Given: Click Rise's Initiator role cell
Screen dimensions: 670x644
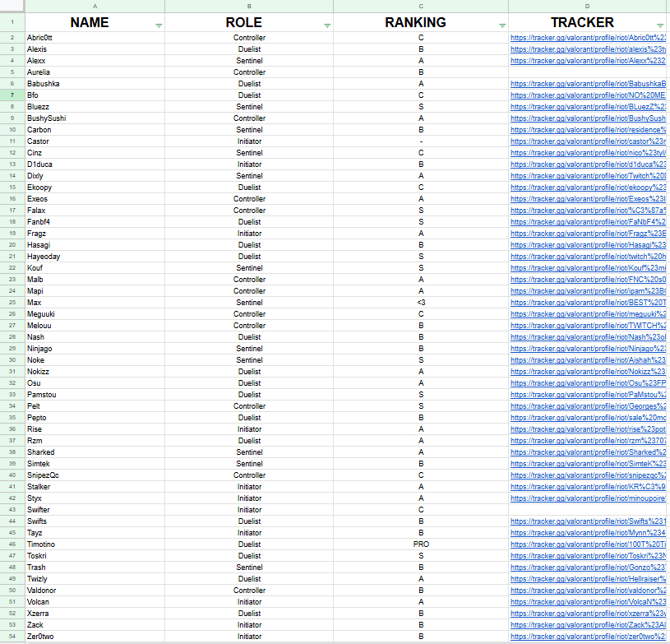Looking at the screenshot, I should [x=249, y=429].
